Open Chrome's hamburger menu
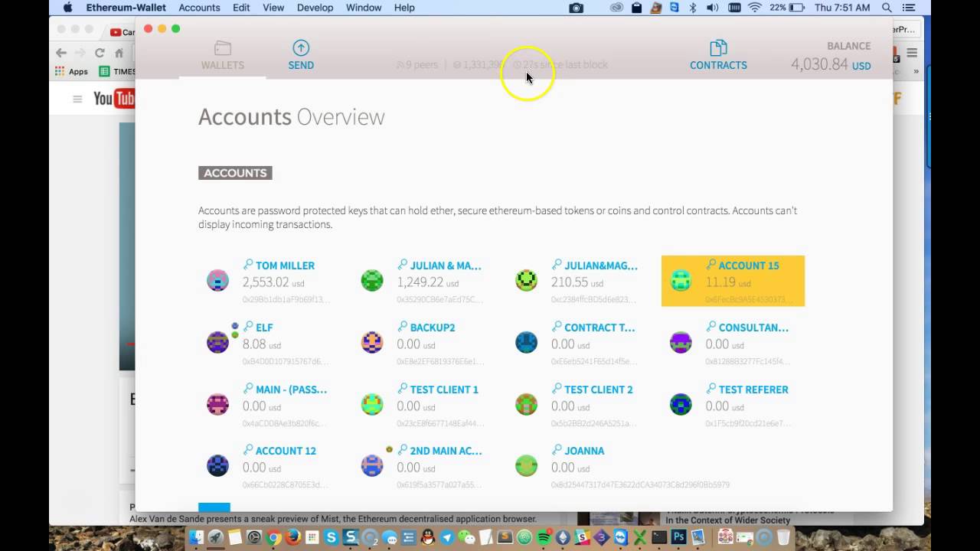This screenshot has height=551, width=980. (912, 53)
